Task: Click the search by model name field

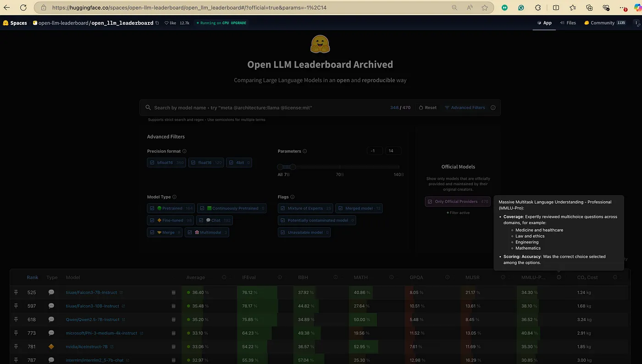Action: point(268,108)
